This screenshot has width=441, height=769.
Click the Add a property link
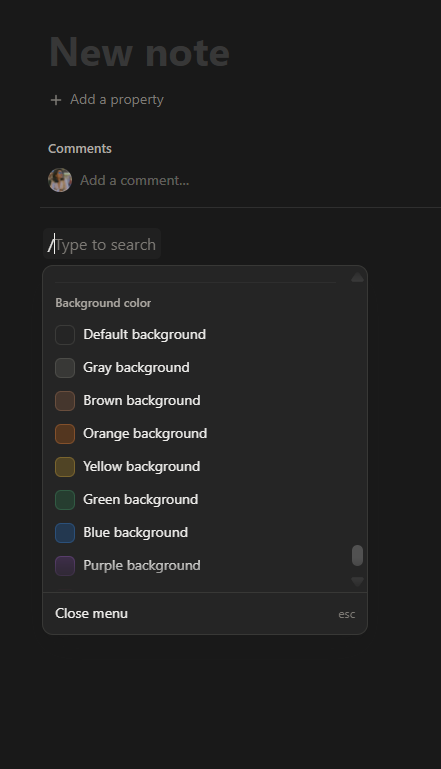coord(117,100)
